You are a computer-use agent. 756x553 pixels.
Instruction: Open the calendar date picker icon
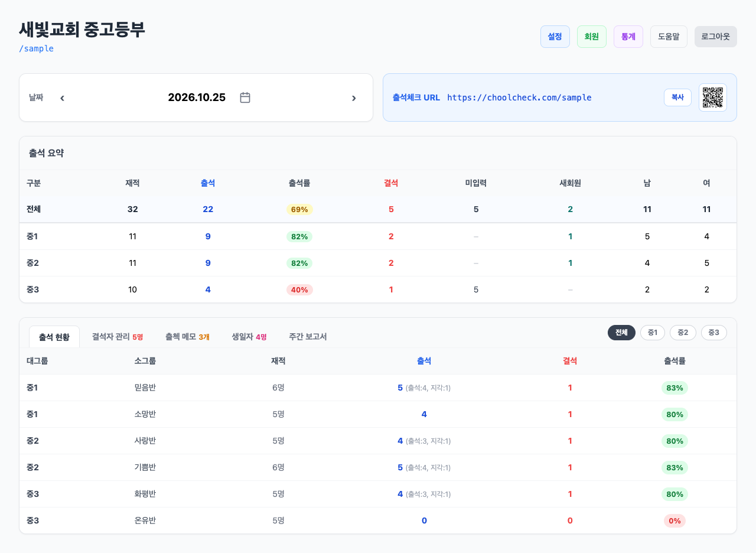[245, 97]
